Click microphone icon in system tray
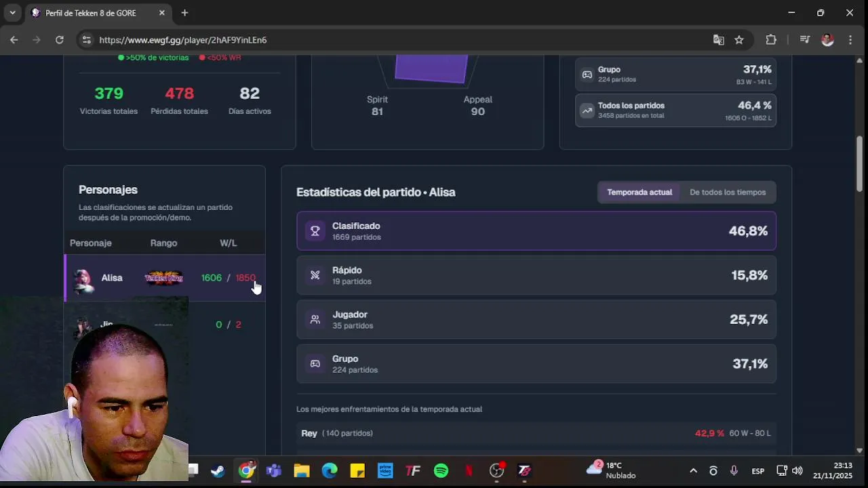The image size is (868, 488). (734, 470)
